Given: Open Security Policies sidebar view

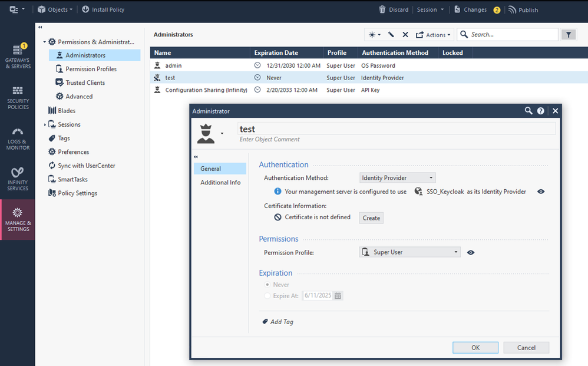Looking at the screenshot, I should (x=18, y=97).
